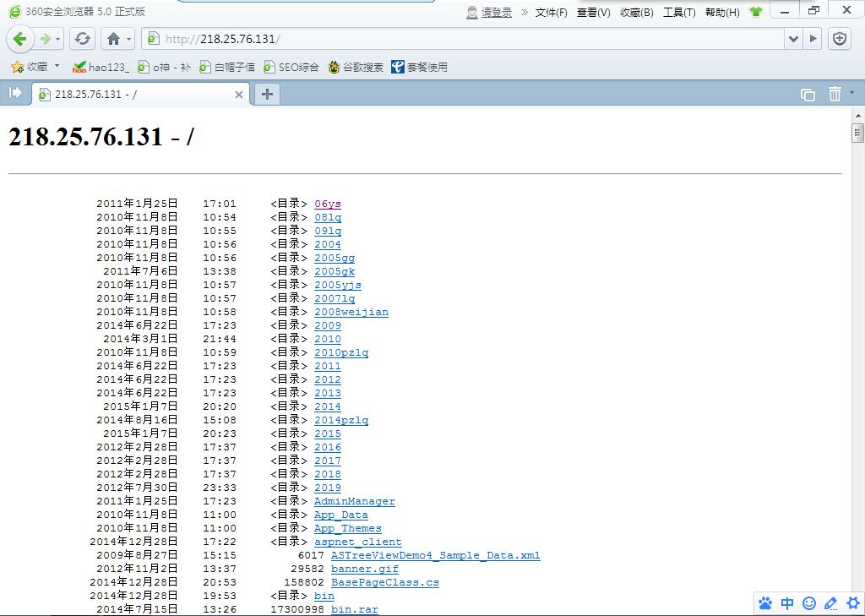
Task: Toggle the sidebar panel arrow icon
Action: click(15, 93)
